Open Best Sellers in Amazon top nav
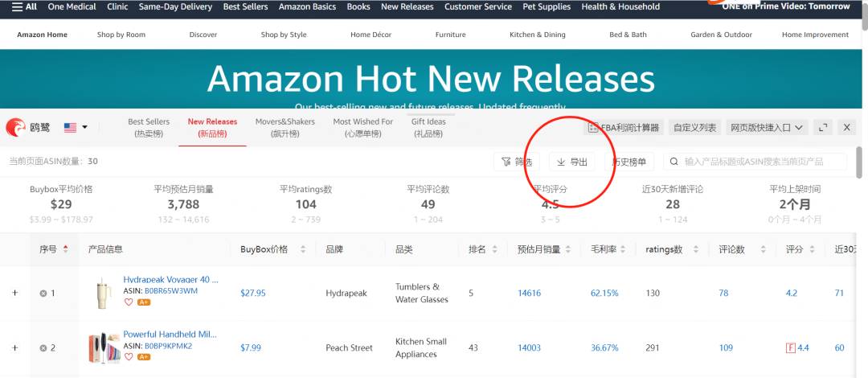The width and height of the screenshot is (868, 378). (x=245, y=6)
